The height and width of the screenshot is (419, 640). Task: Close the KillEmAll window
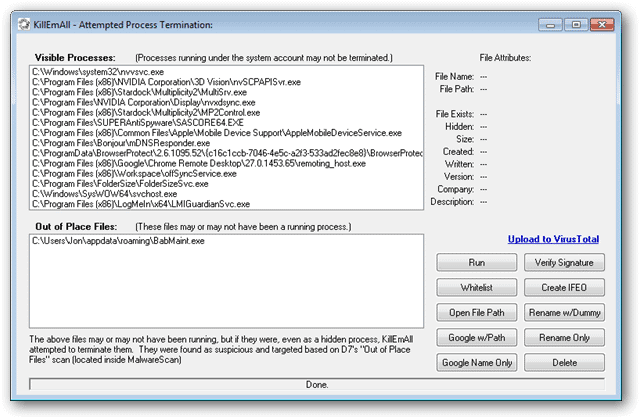click(x=602, y=25)
